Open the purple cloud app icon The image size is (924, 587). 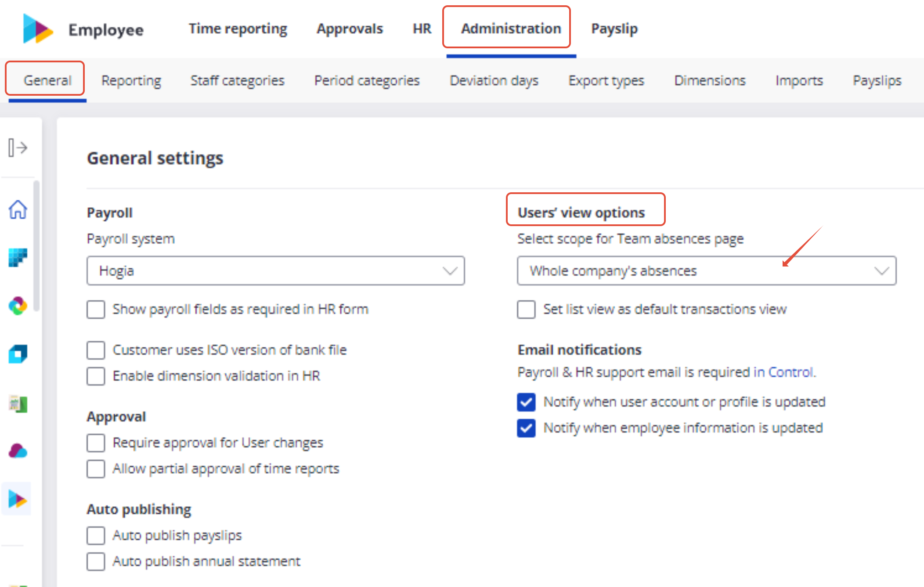pos(18,451)
